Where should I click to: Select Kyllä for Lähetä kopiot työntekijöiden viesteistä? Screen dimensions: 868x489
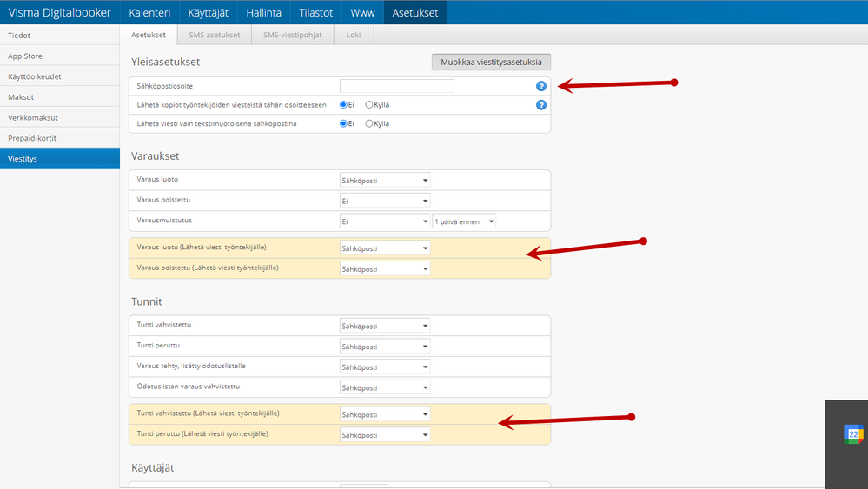[368, 104]
